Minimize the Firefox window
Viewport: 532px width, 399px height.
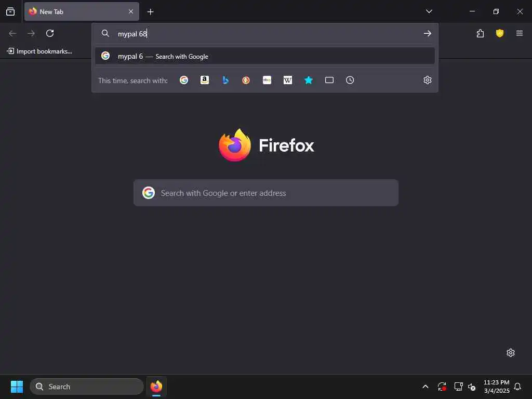472,11
